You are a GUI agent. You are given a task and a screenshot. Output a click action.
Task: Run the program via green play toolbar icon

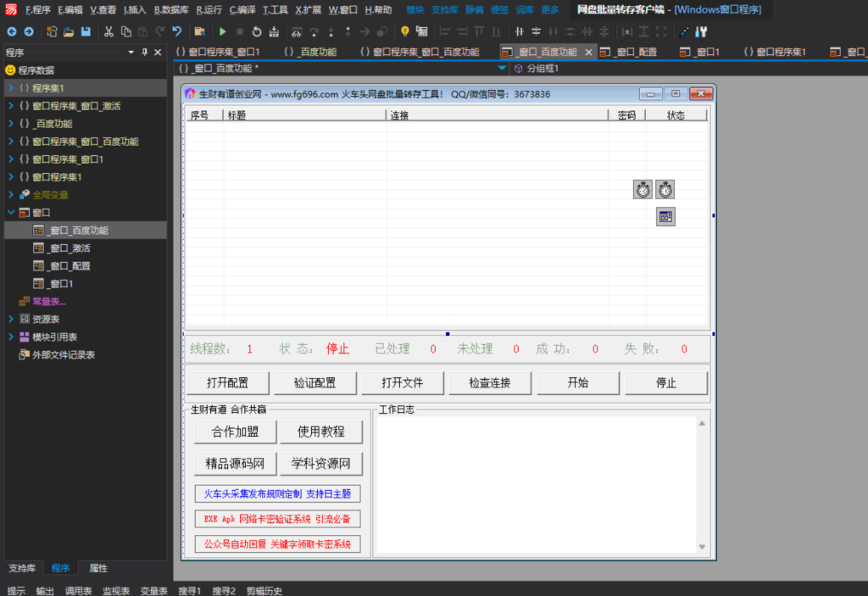pyautogui.click(x=223, y=31)
